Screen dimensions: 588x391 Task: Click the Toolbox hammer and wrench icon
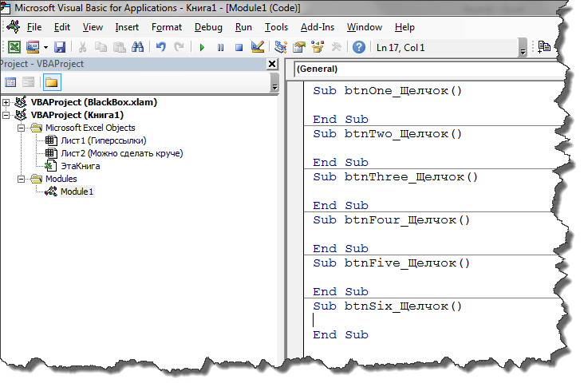337,47
